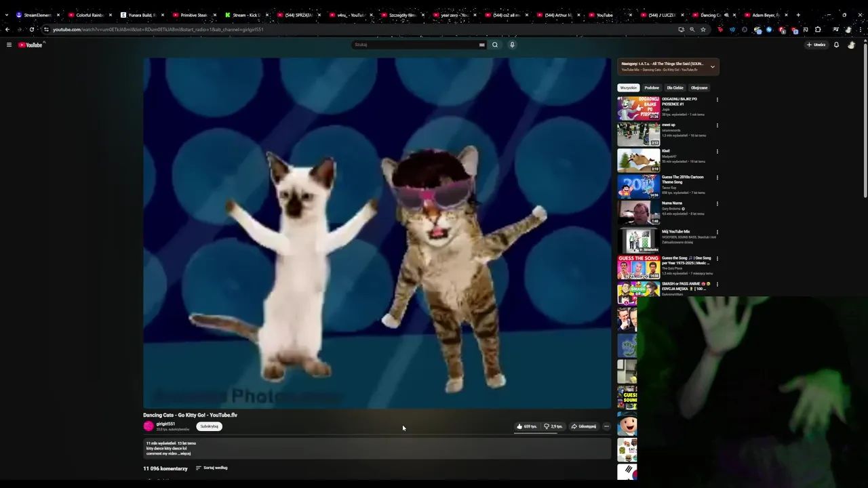Switch to Stream - Kick browser tab
This screenshot has height=488, width=868.
[247, 15]
